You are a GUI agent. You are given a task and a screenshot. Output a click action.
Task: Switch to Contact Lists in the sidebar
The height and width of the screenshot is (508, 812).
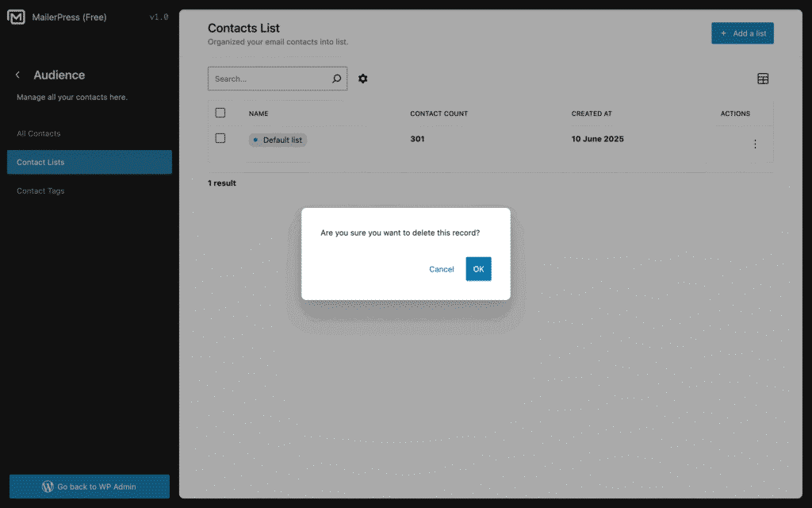tap(40, 162)
